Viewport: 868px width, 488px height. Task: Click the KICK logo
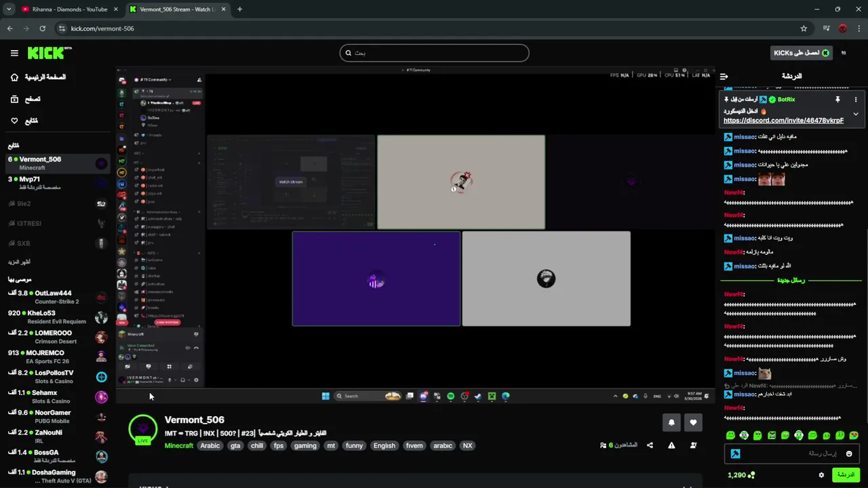pyautogui.click(x=49, y=53)
